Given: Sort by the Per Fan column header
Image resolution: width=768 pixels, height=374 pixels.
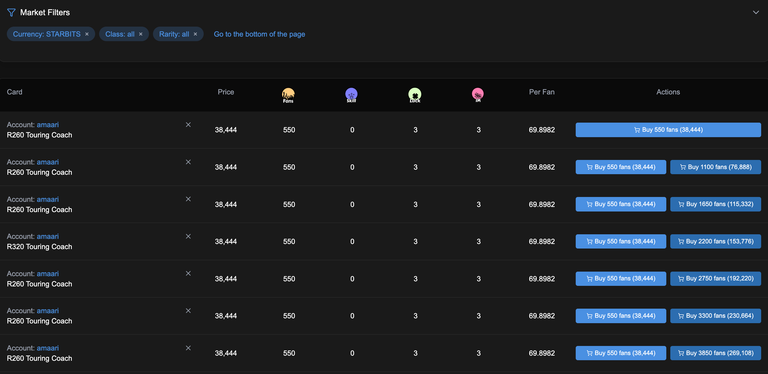Looking at the screenshot, I should (x=542, y=92).
